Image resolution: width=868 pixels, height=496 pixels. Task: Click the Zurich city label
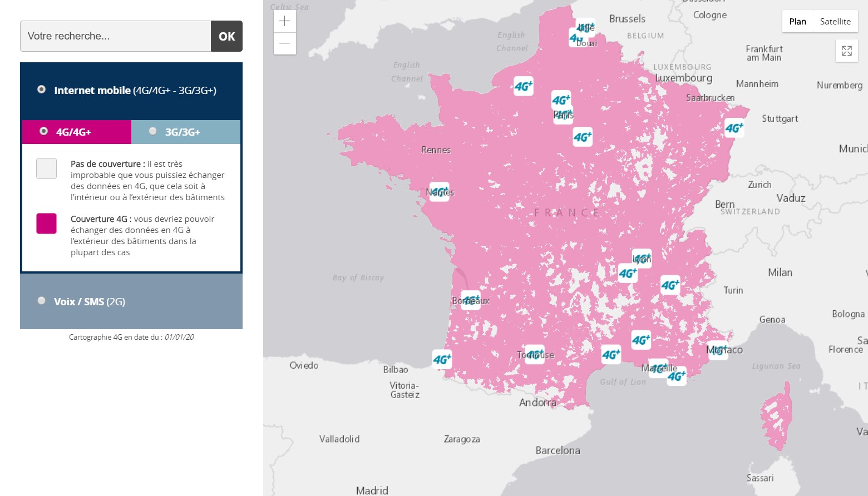759,185
